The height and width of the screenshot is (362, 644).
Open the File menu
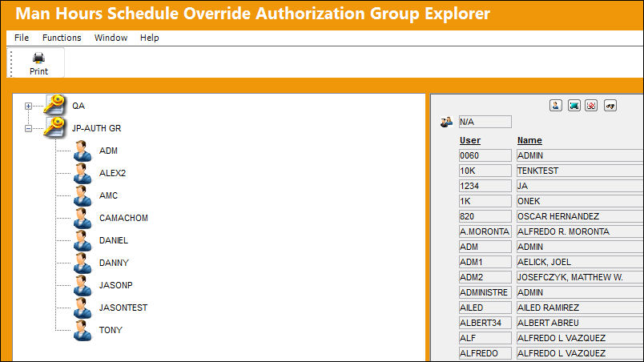(x=22, y=38)
